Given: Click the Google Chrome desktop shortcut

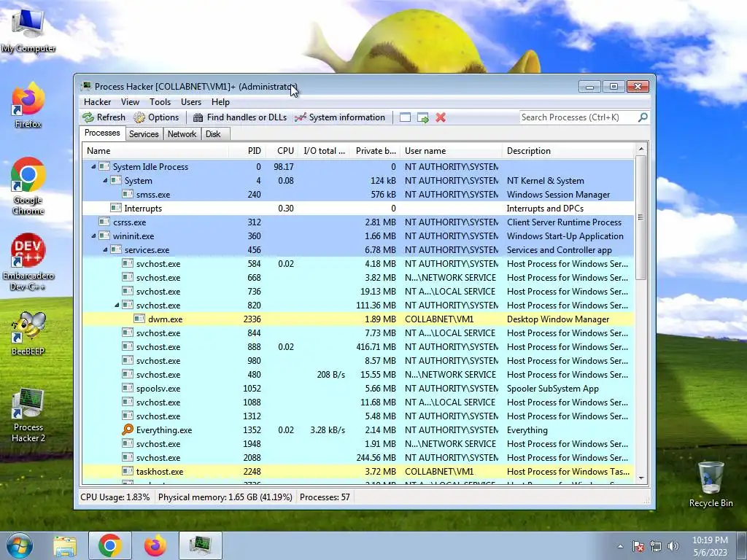Looking at the screenshot, I should click(28, 186).
